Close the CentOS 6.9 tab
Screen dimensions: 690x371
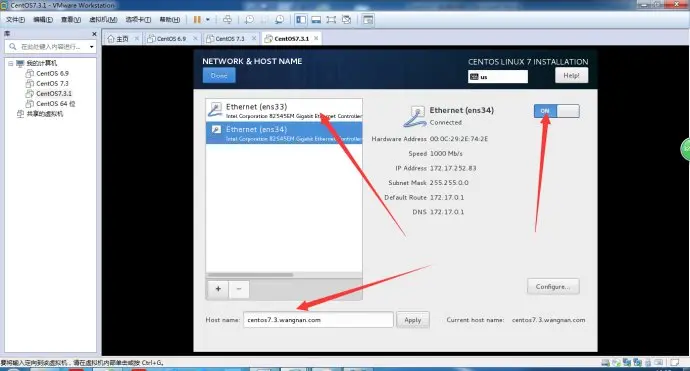tap(195, 38)
